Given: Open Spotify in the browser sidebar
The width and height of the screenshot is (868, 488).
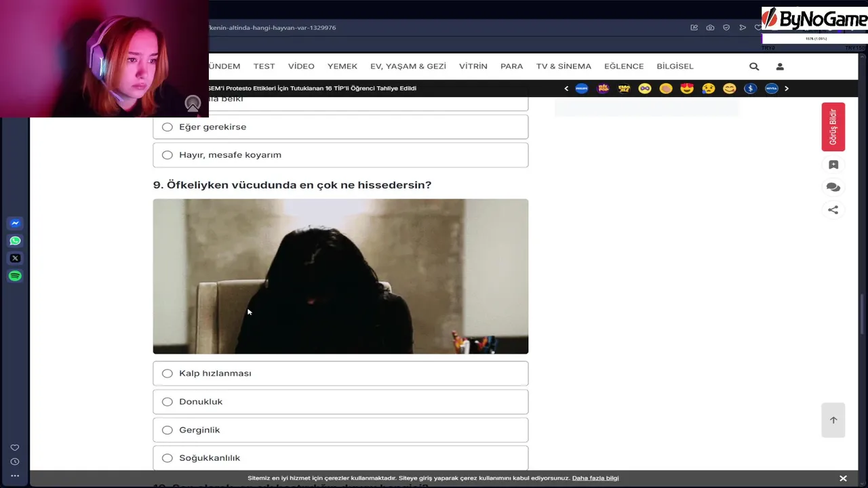Looking at the screenshot, I should [15, 276].
